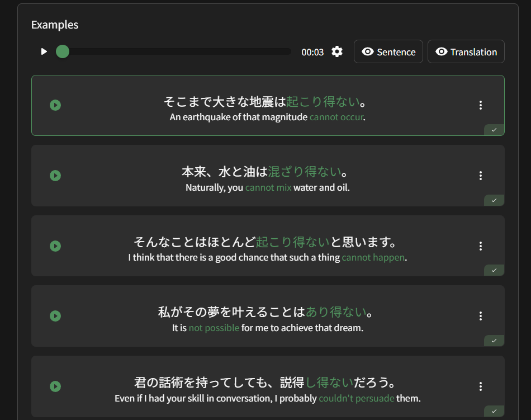Open more options for the earthquake example
Viewport: 531px width, 420px height.
[480, 105]
